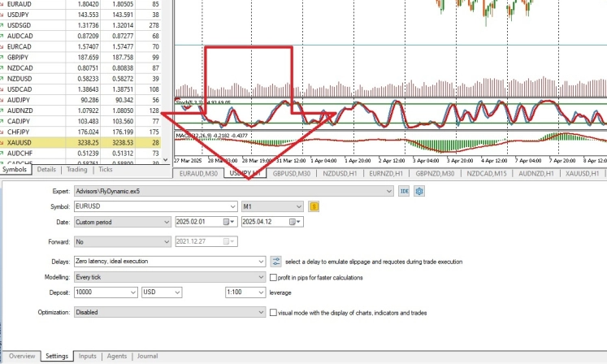Open the GBPNZD,M30 chart tab
607x364 pixels.
[435, 174]
